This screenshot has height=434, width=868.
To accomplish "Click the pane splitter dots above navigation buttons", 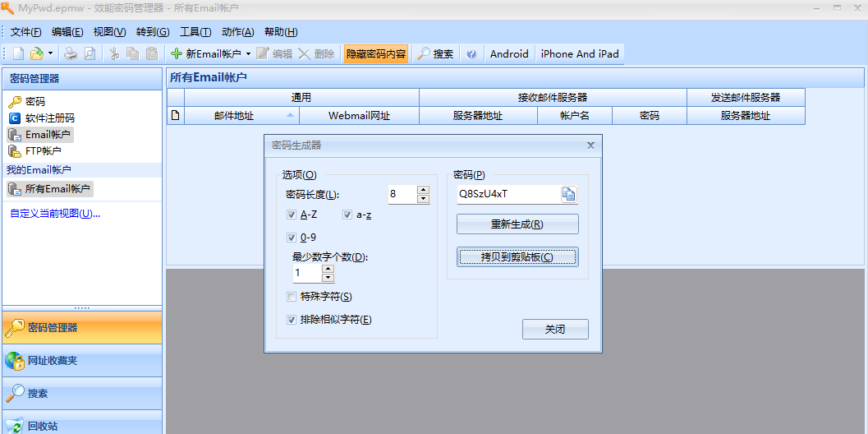I will [x=82, y=307].
